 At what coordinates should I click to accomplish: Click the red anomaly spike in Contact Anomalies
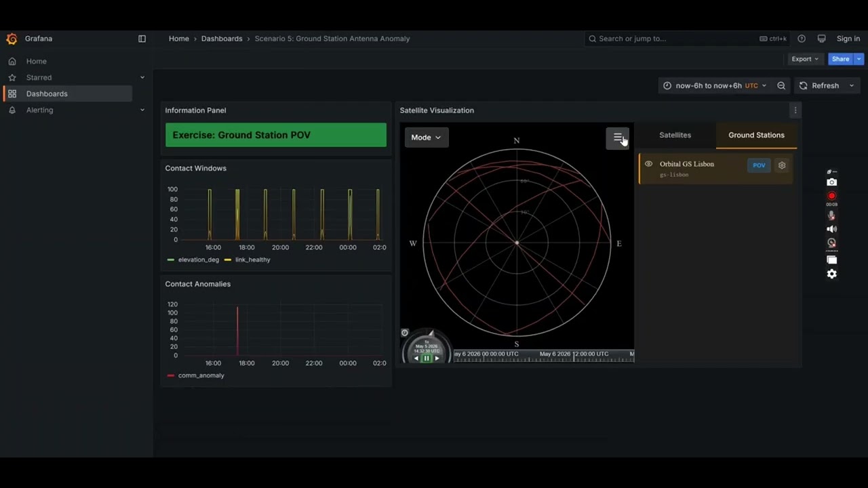[237, 331]
